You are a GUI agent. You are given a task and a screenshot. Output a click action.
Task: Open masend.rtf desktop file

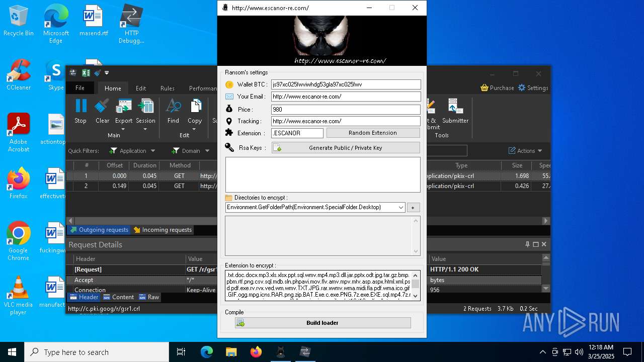[94, 21]
